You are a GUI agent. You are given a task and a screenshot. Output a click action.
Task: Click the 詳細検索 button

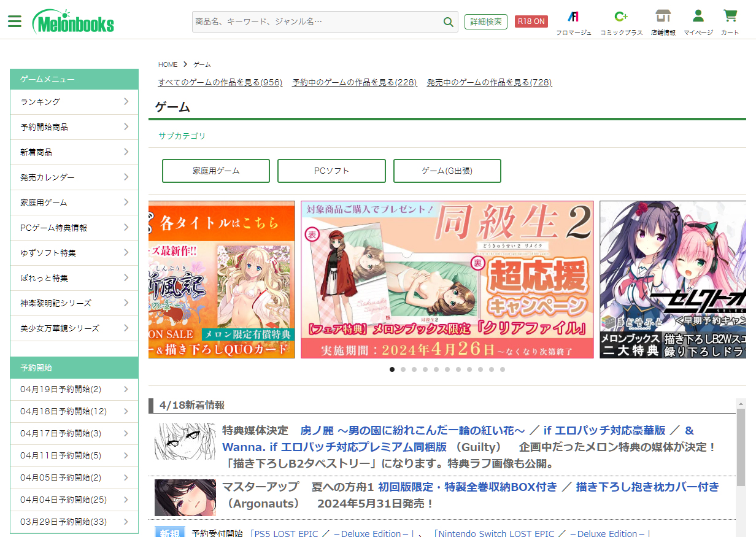(485, 21)
